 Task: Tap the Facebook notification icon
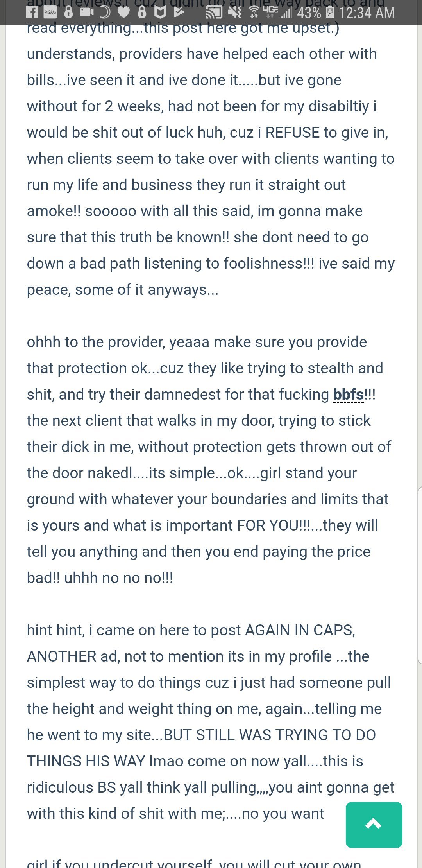[x=32, y=13]
